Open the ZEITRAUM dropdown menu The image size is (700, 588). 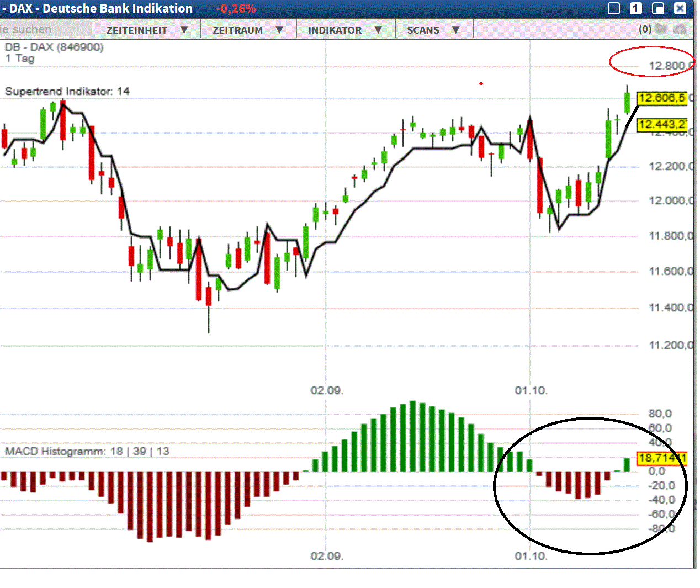click(248, 30)
